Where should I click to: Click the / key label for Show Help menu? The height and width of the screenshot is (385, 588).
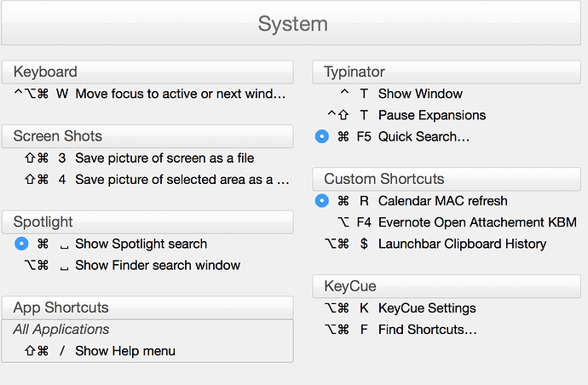62,351
